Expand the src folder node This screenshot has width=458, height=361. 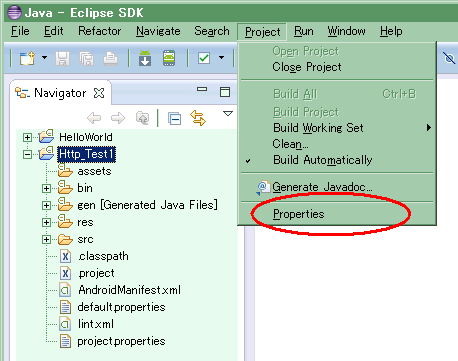pyautogui.click(x=46, y=239)
